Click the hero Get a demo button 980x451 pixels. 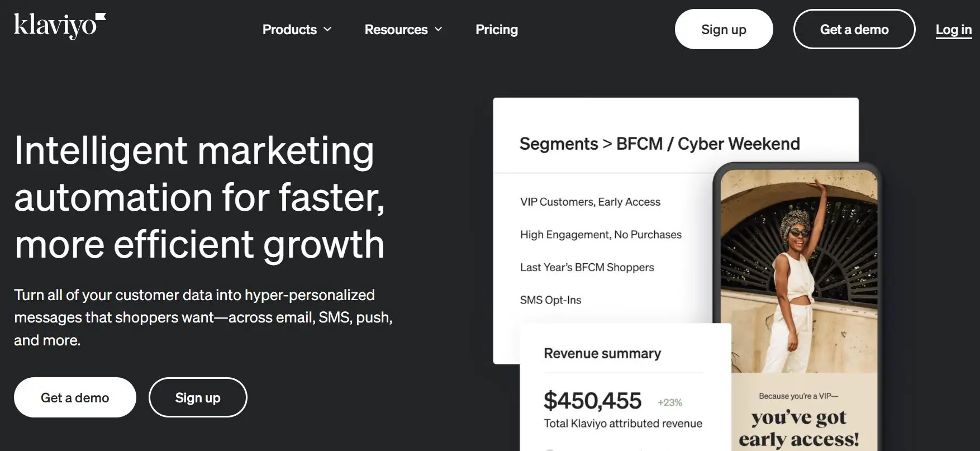[75, 397]
